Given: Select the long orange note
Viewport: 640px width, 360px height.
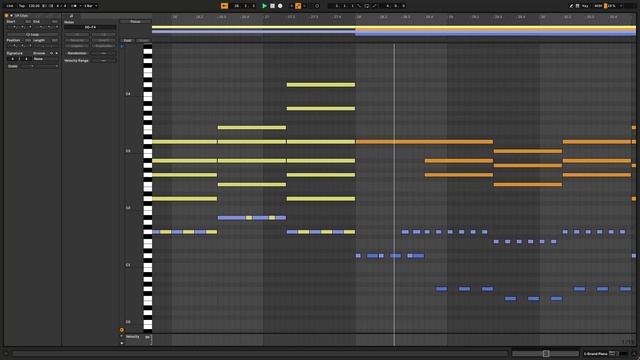Looking at the screenshot, I should [424, 142].
